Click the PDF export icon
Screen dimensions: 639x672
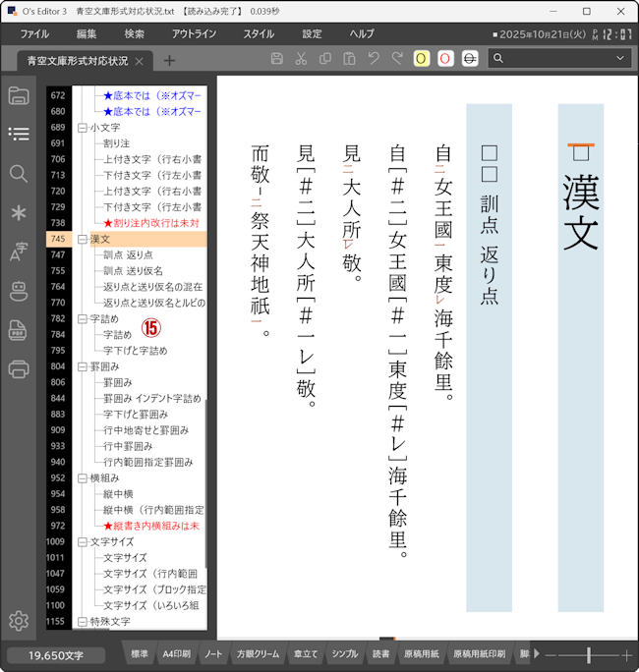[18, 330]
